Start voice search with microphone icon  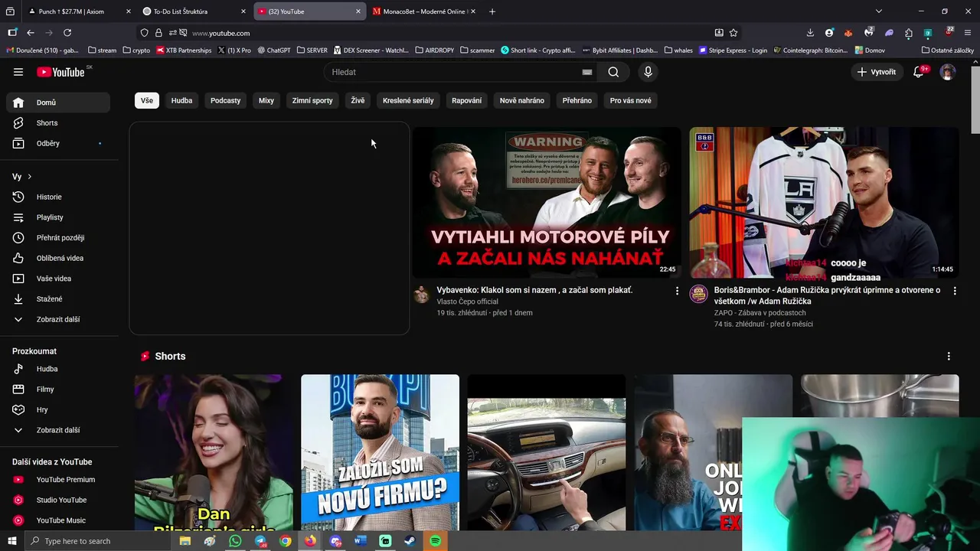[648, 72]
